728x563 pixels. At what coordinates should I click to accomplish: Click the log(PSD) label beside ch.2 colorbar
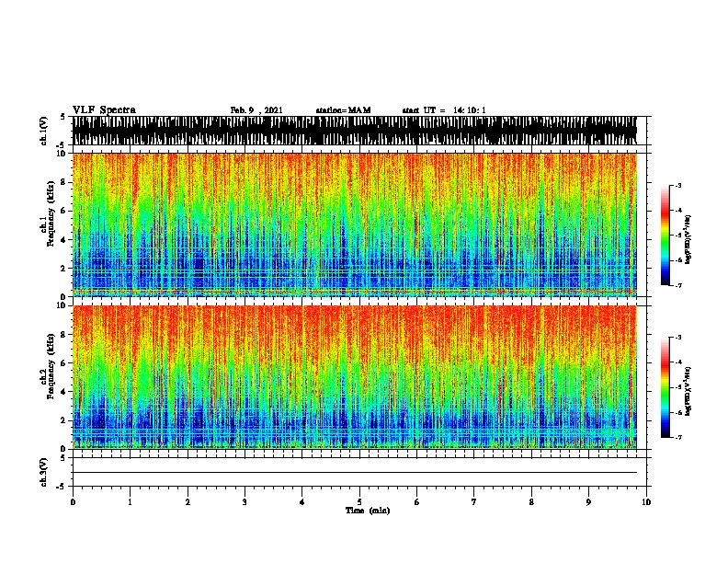pyautogui.click(x=688, y=391)
